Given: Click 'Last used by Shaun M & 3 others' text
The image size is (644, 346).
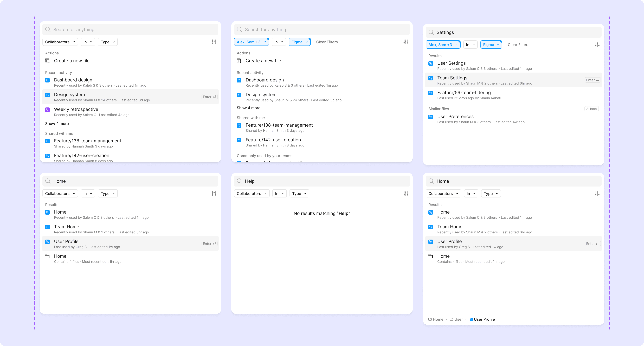Looking at the screenshot, I should pyautogui.click(x=464, y=122).
